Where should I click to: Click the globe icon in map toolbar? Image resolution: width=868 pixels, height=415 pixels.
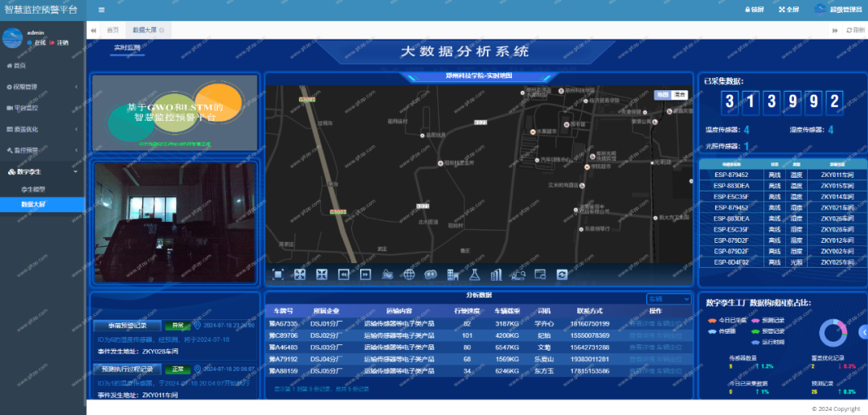click(409, 274)
